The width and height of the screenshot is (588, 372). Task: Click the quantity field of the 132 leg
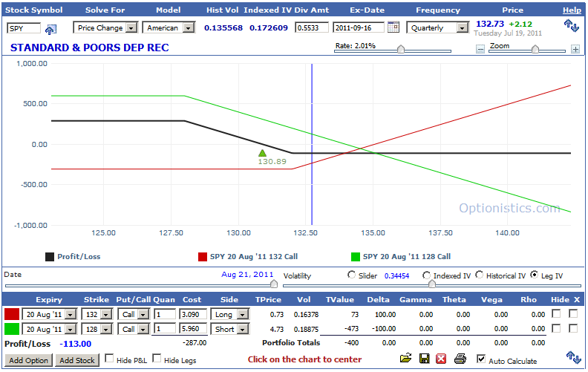(x=165, y=314)
